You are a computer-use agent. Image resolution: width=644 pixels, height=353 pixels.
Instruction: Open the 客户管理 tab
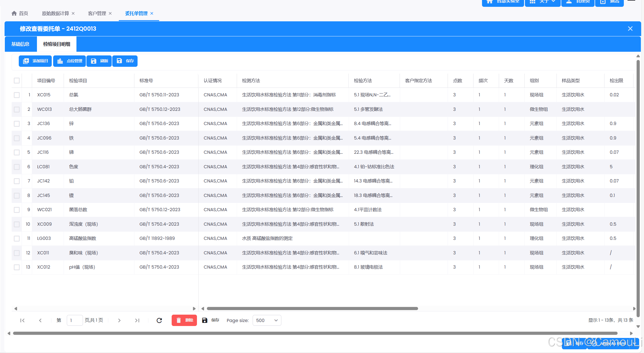[97, 13]
